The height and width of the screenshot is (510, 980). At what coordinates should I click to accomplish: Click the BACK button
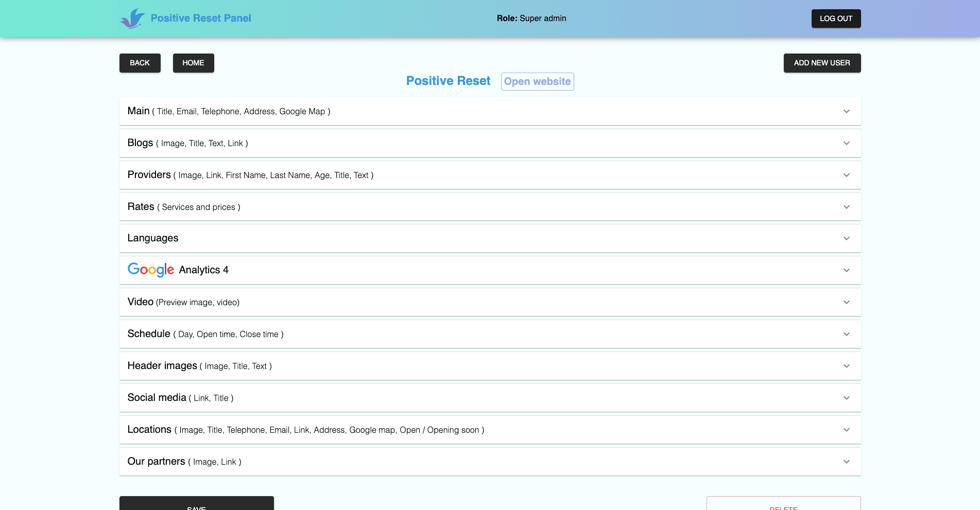point(140,63)
